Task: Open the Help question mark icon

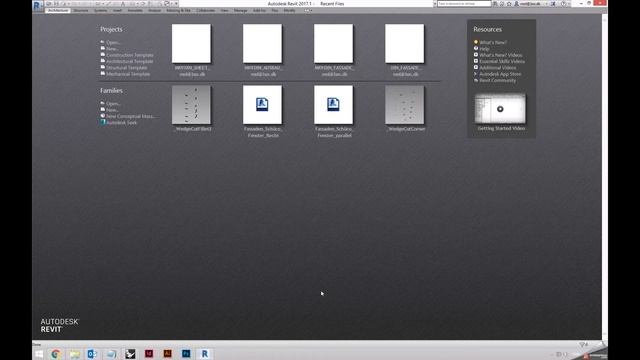Action: tap(564, 4)
